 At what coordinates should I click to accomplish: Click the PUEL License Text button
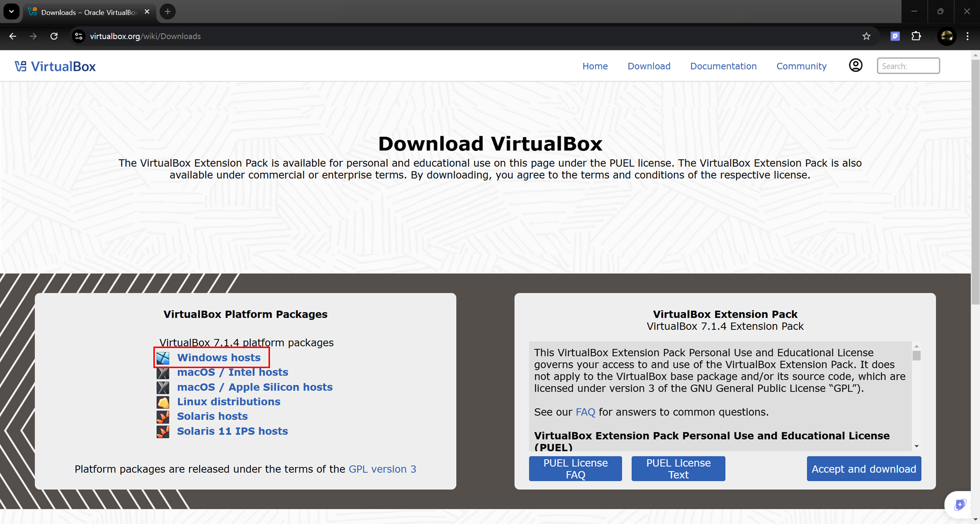click(x=678, y=469)
